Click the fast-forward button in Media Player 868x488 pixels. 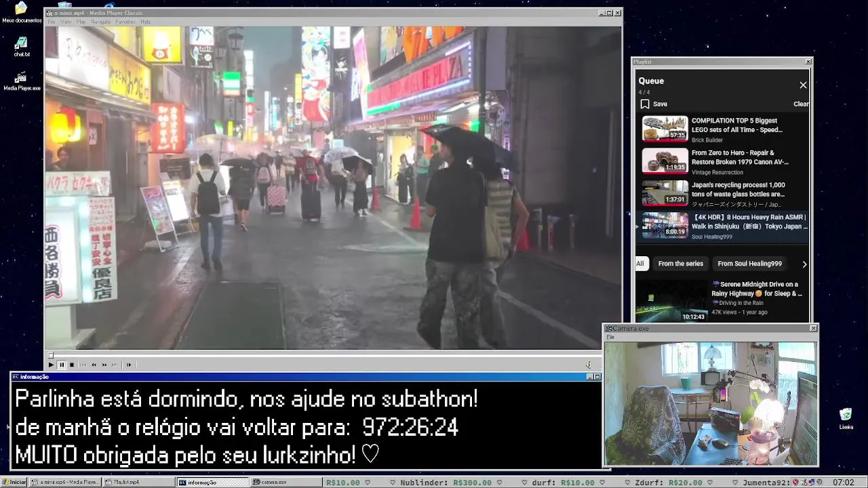point(104,365)
